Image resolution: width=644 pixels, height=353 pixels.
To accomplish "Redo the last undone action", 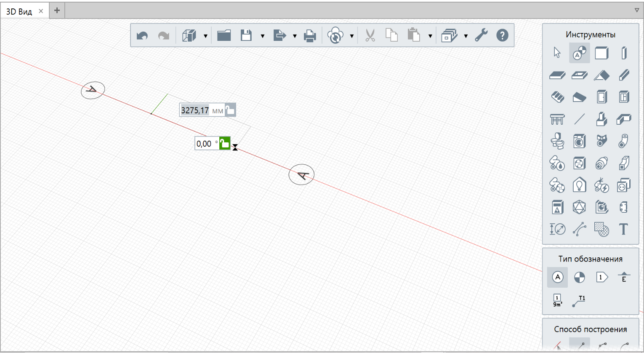I will tap(163, 35).
